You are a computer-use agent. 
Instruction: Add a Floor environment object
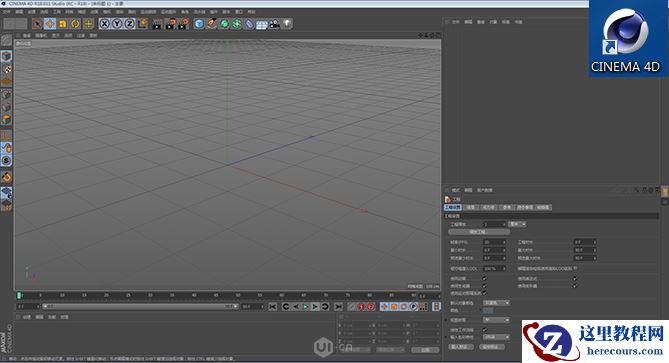click(x=262, y=25)
